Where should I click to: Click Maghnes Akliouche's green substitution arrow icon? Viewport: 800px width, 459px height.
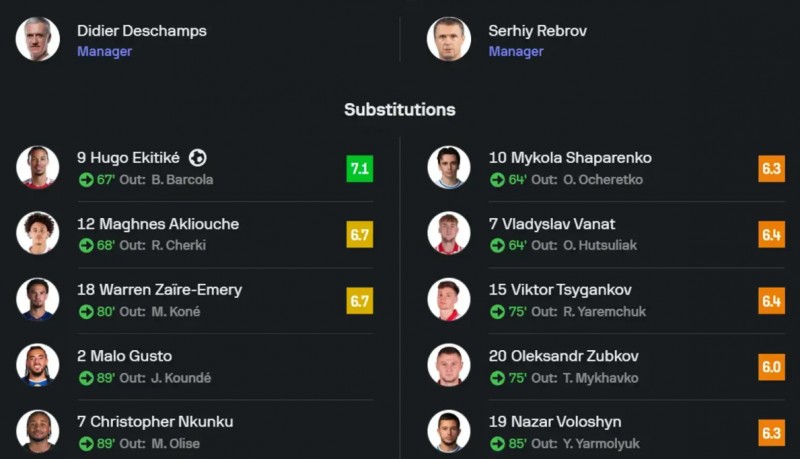86,246
